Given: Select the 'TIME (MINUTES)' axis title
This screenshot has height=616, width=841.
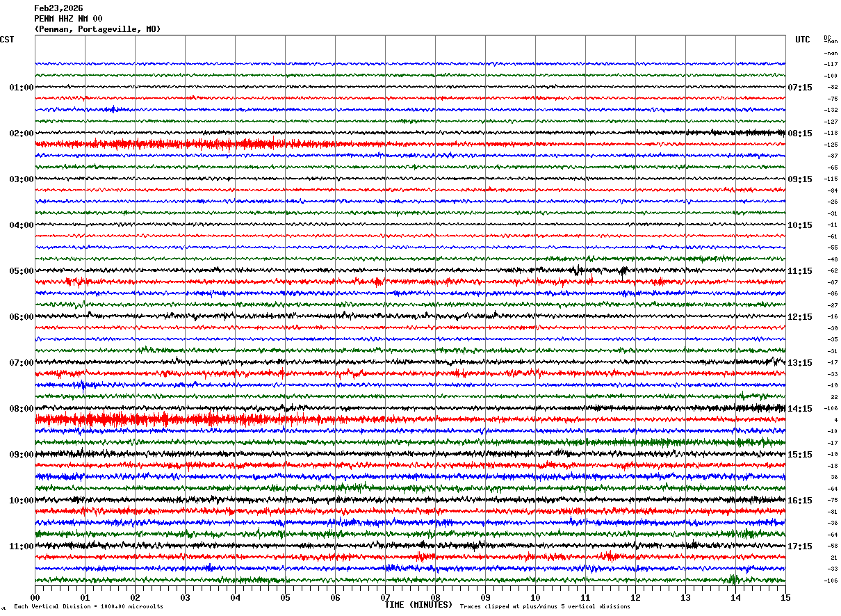Looking at the screenshot, I should pos(418,605).
